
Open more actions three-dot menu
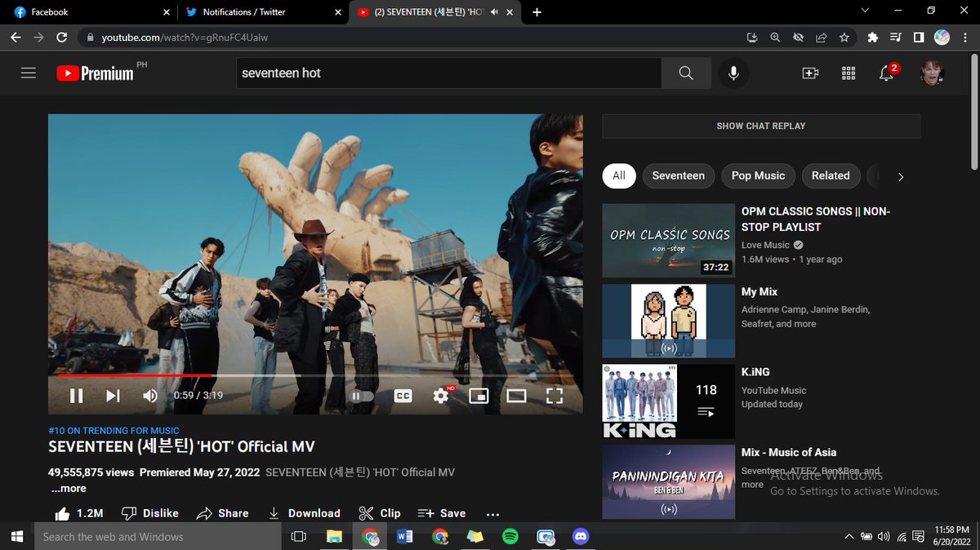point(492,514)
